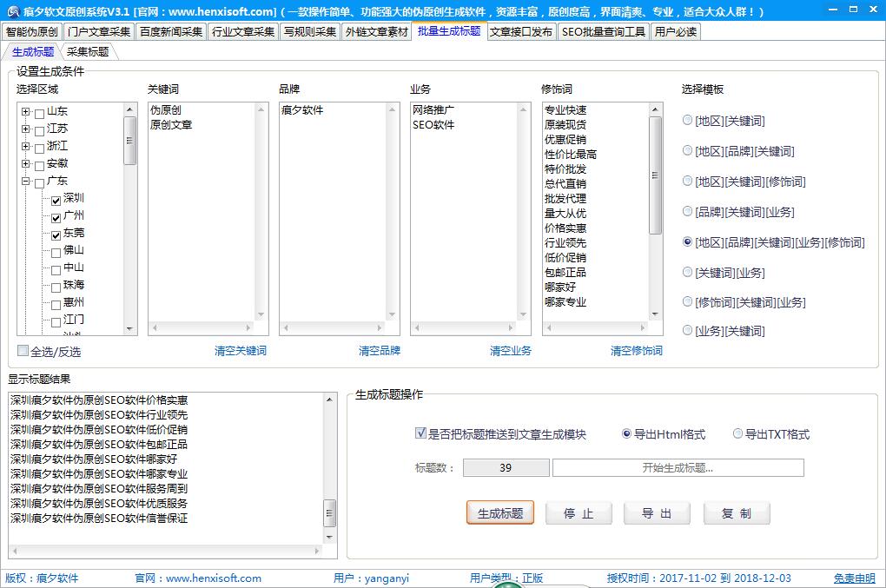
Task: Switch to 百度新闻采集 tab
Action: (171, 31)
